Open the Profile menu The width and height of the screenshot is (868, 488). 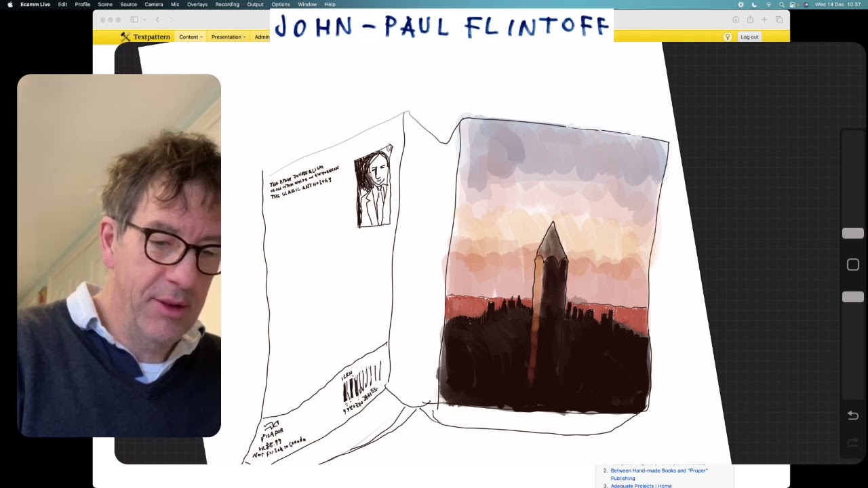pos(83,4)
